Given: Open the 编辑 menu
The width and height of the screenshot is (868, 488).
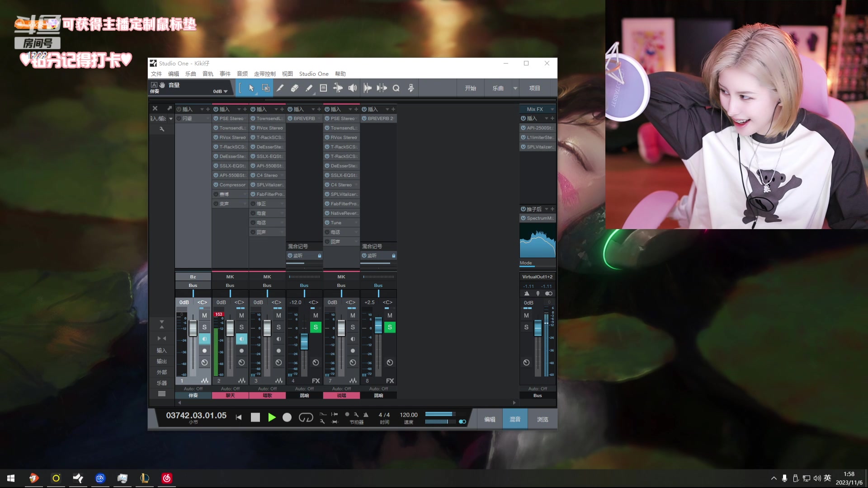Looking at the screenshot, I should pyautogui.click(x=174, y=74).
